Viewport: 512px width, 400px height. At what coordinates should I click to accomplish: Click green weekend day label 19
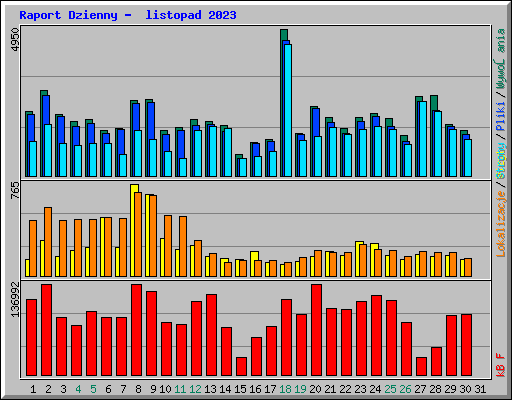point(300,389)
